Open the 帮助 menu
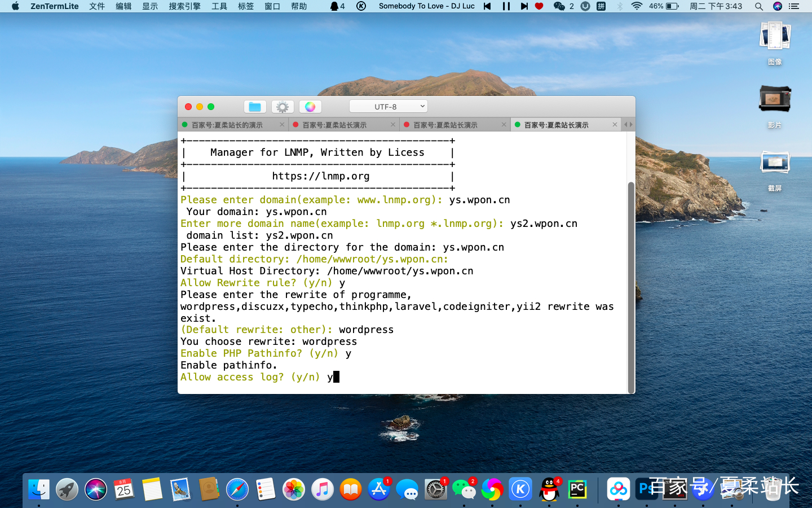Viewport: 812px width, 508px height. pyautogui.click(x=299, y=6)
